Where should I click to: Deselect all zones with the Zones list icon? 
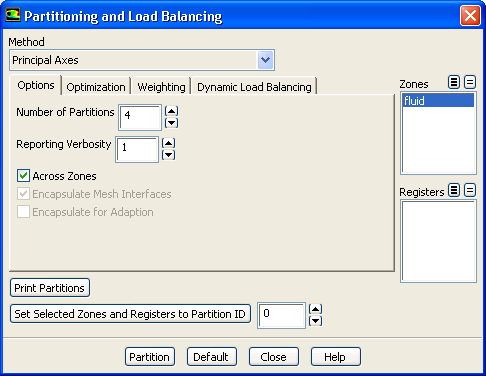point(470,82)
